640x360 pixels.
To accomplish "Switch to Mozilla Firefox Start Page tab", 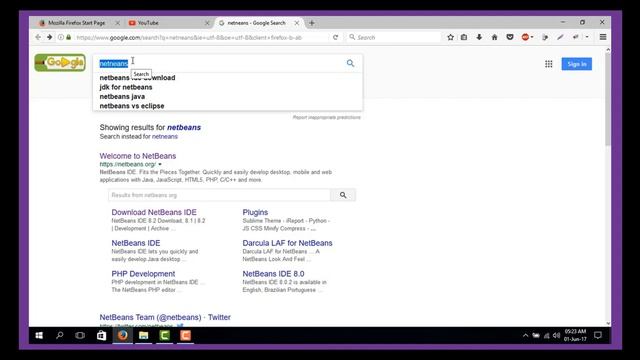I will pyautogui.click(x=77, y=23).
